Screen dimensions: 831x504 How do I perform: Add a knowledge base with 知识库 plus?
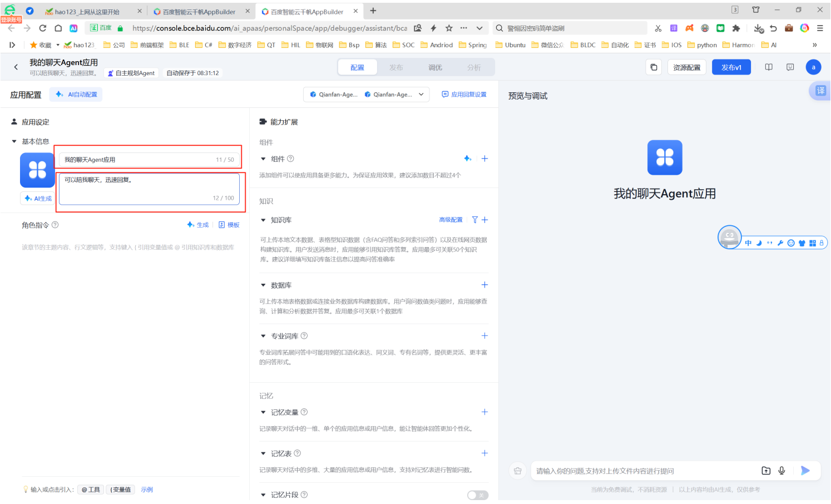pos(484,220)
